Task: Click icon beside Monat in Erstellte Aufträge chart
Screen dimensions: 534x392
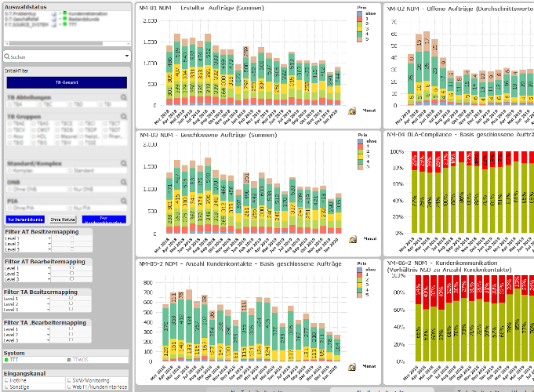Action: point(351,111)
